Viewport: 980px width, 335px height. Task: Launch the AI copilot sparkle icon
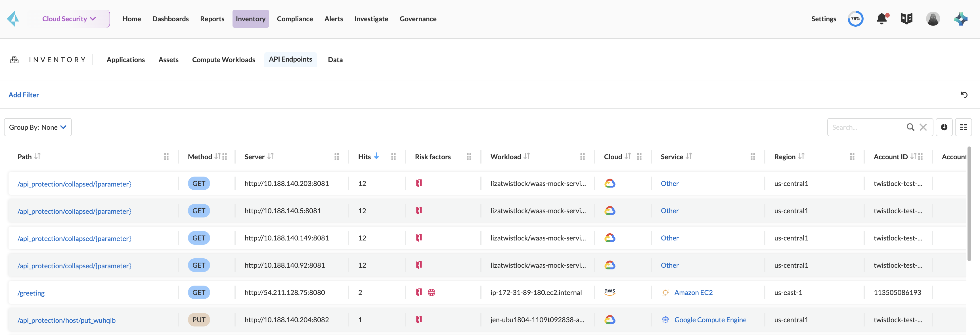pyautogui.click(x=960, y=19)
